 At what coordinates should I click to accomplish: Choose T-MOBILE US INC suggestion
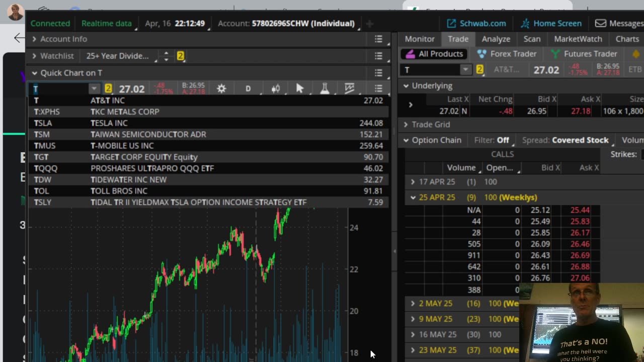click(x=208, y=146)
